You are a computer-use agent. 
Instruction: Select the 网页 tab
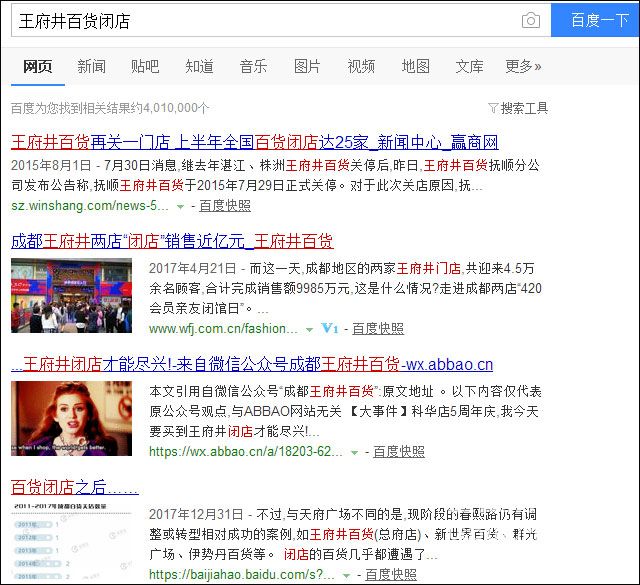[x=38, y=66]
